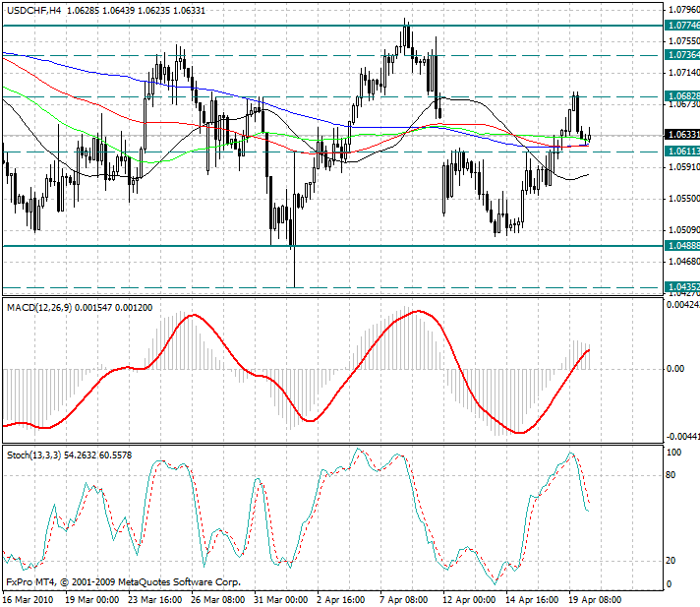Click the 1.07960 price axis value
Viewport: 700px width, 607px height.
(682, 10)
